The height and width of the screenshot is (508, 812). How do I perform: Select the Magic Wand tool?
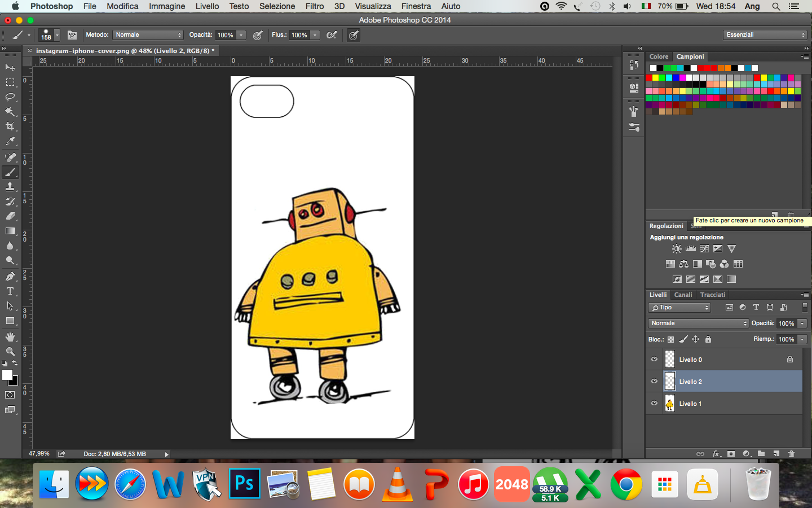(x=10, y=112)
